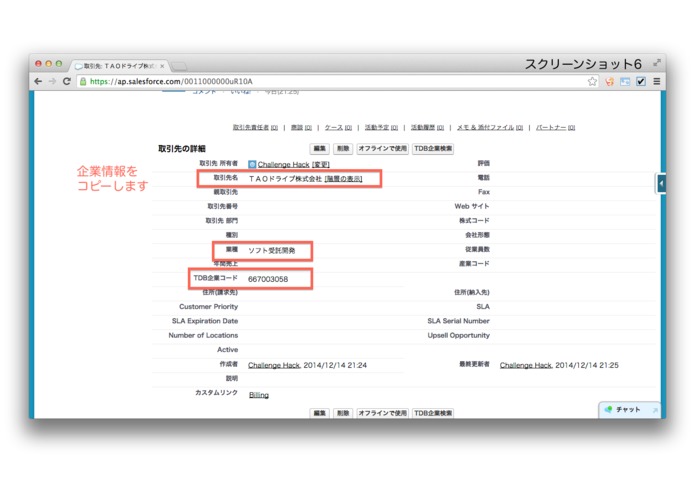Click the 2014/12/14 21:24 created timestamp

click(x=335, y=365)
